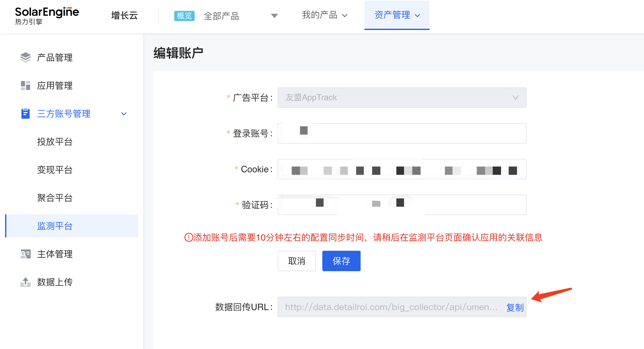Open the 广告平台 友盟AppTrack dropdown

pyautogui.click(x=401, y=98)
